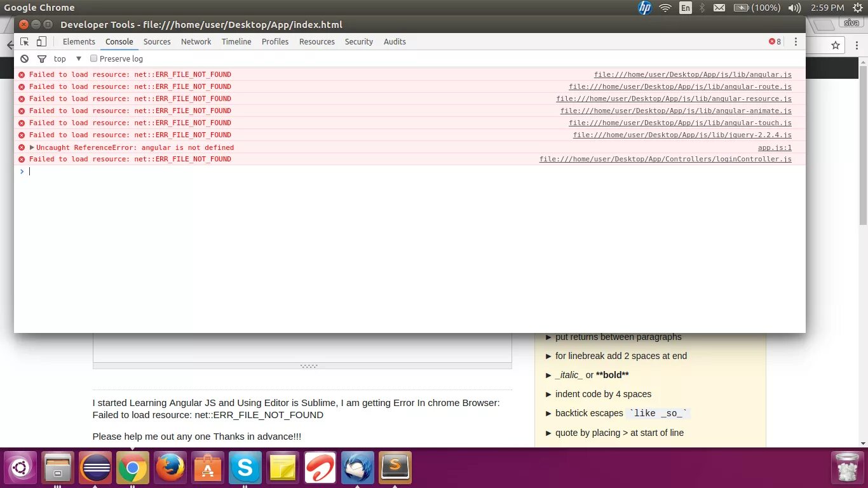This screenshot has height=488, width=868.
Task: Open the battery 100% indicator menu
Action: point(757,8)
